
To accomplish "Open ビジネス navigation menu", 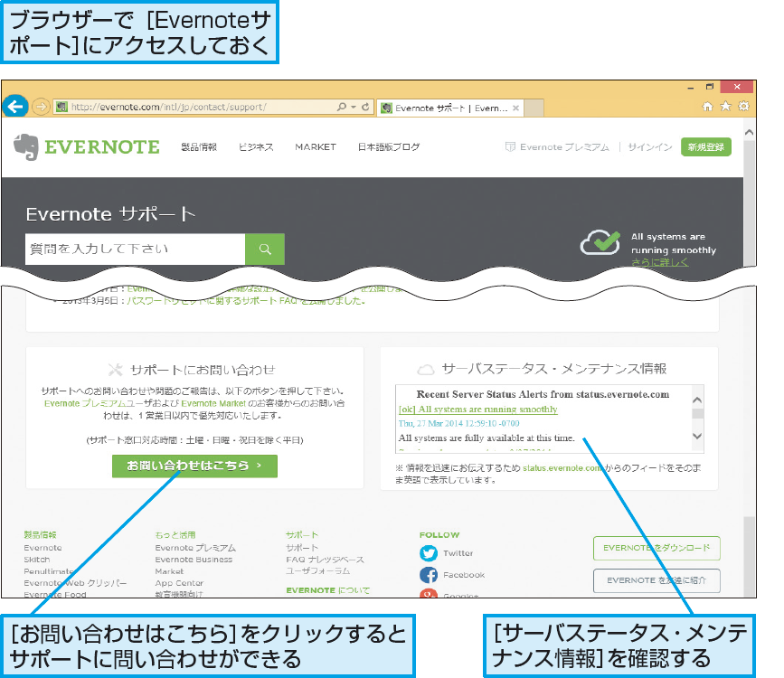I will point(256,147).
